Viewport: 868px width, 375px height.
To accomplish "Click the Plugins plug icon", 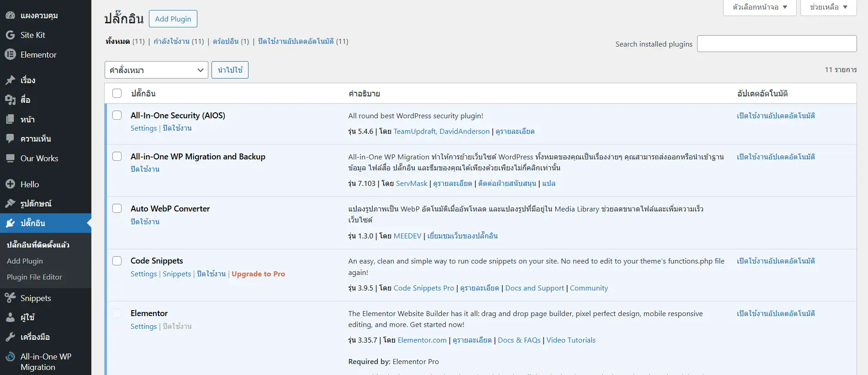I will 10,223.
